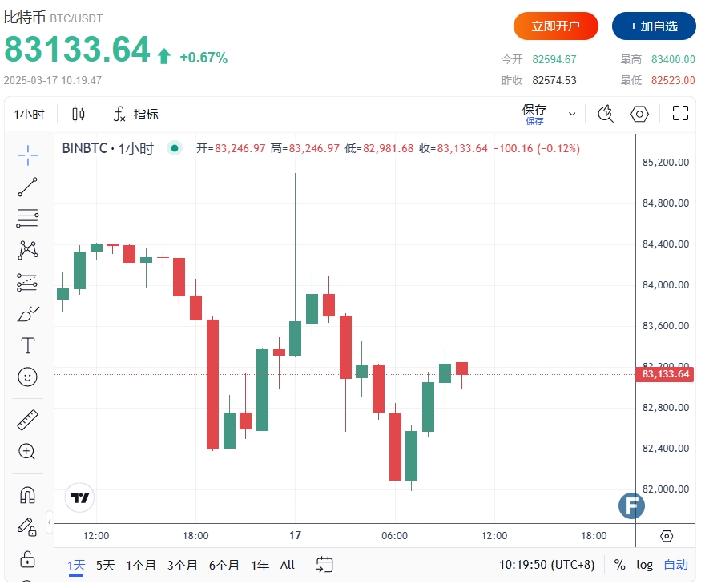Viewport: 701px width, 588px height.
Task: Select the trend line drawing tool
Action: coord(28,187)
